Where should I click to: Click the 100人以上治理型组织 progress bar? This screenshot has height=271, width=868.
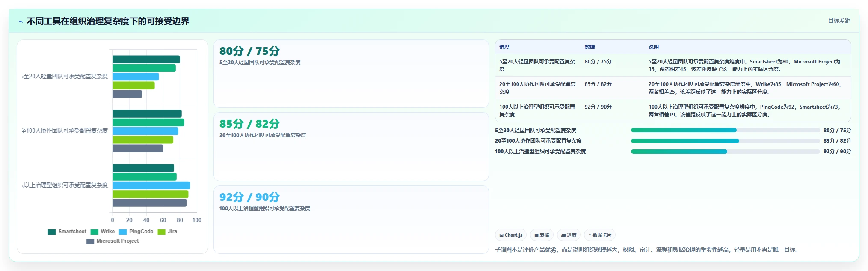725,152
